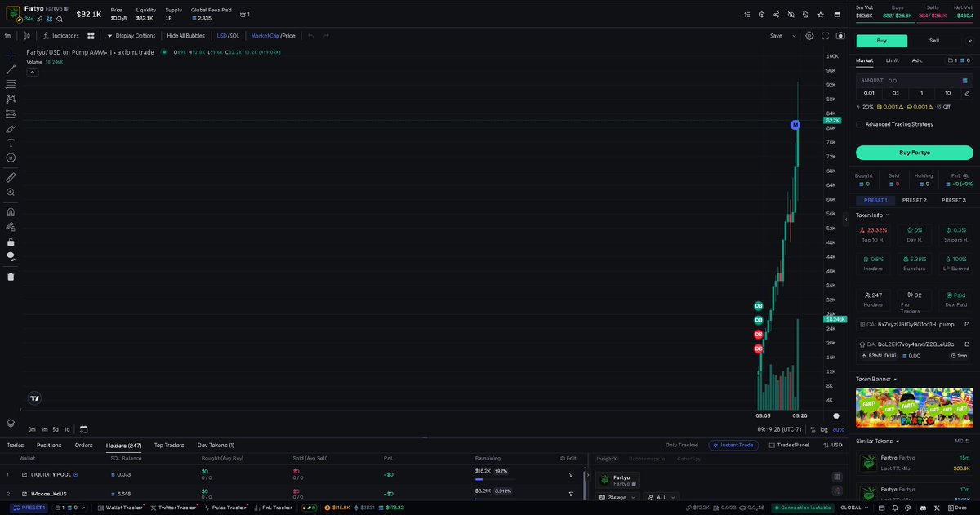Delete all drawings with trash icon
The width and height of the screenshot is (980, 515).
pyautogui.click(x=11, y=276)
